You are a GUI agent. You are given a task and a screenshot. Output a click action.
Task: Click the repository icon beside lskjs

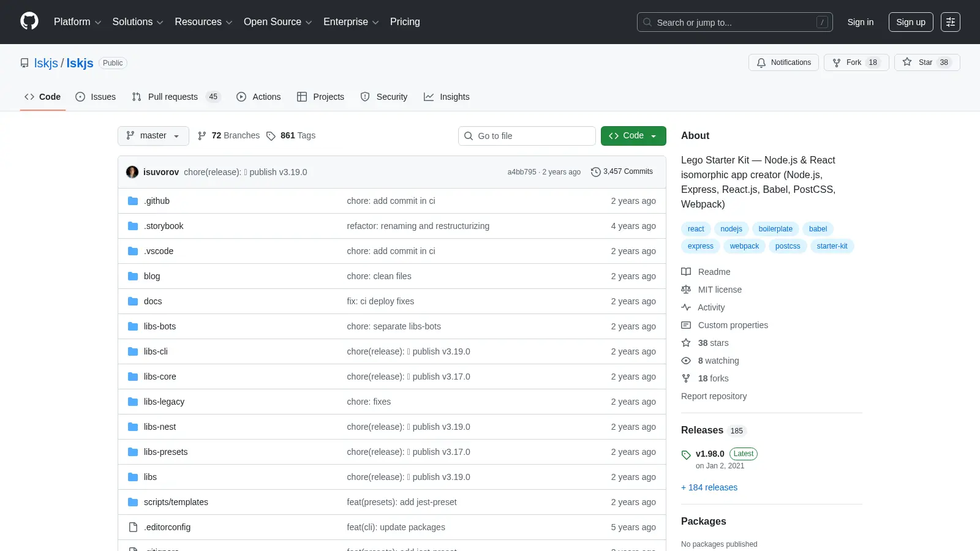(x=24, y=63)
